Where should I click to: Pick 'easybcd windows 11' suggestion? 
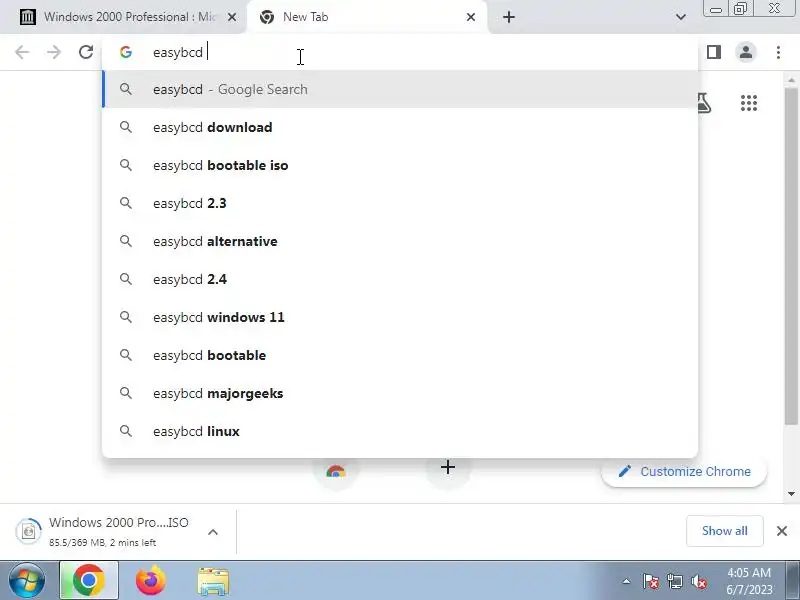point(400,317)
